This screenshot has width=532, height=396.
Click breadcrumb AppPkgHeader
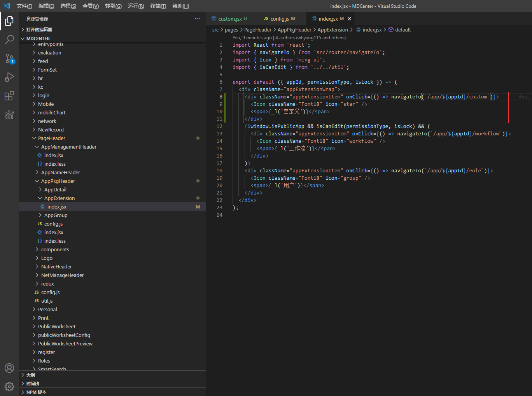point(294,30)
